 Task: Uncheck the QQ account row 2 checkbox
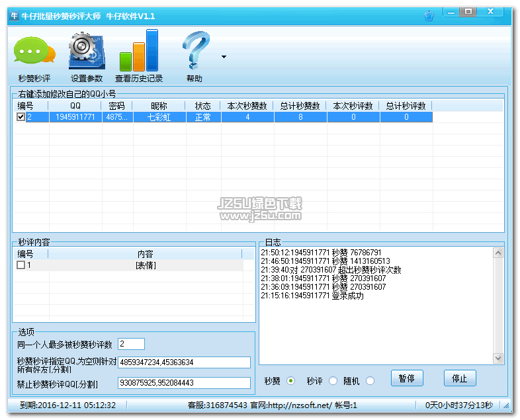tap(21, 116)
